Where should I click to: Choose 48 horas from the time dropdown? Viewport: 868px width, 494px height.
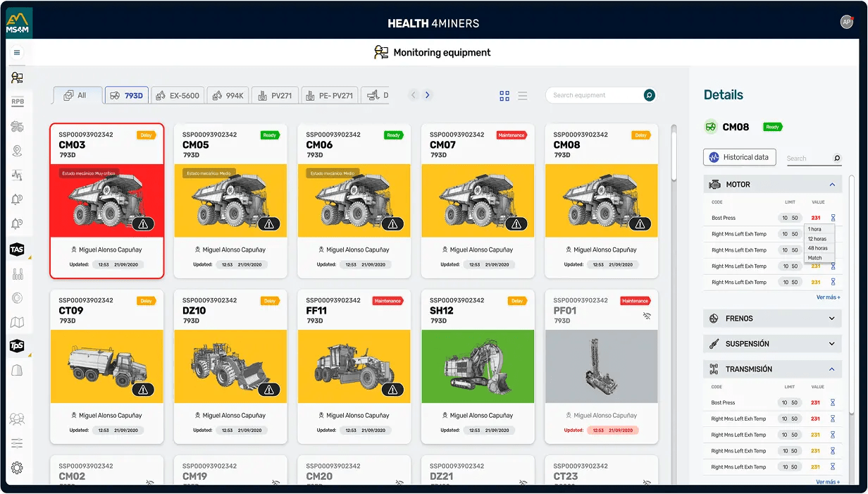pos(819,248)
